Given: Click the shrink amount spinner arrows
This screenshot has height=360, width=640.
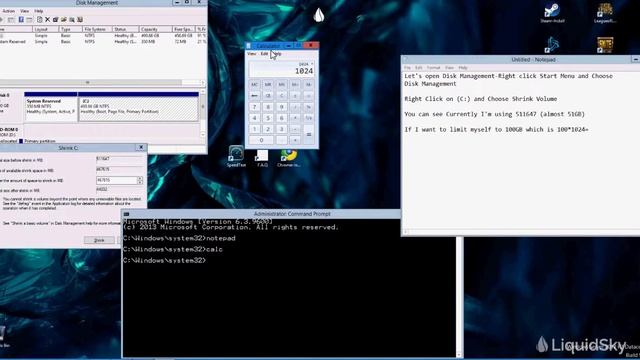Looking at the screenshot, I should pyautogui.click(x=140, y=180).
